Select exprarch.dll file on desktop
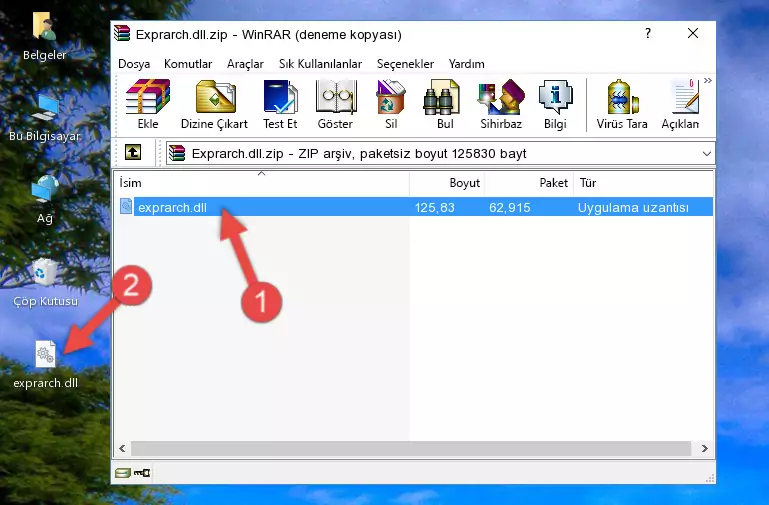Viewport: 769px width, 505px height. pos(45,365)
